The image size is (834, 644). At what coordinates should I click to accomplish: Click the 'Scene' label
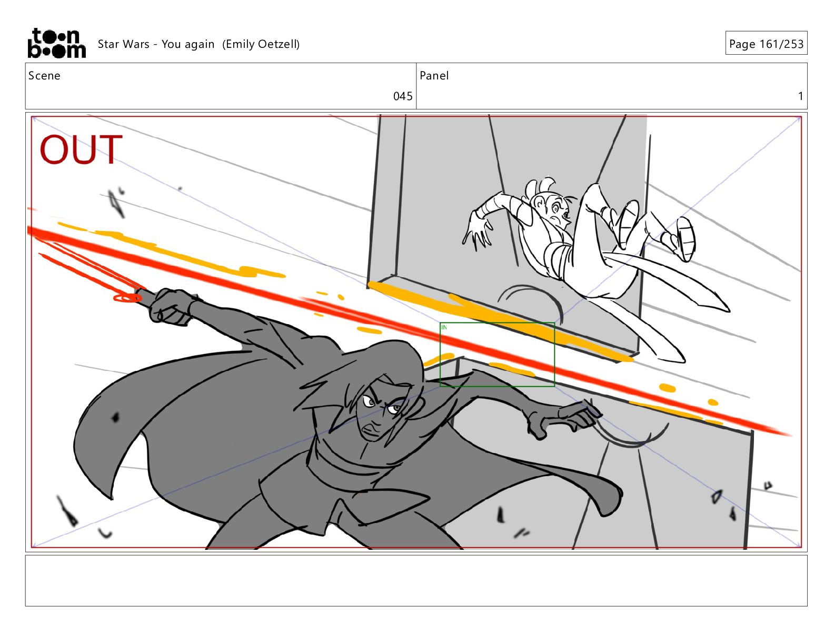tap(44, 76)
